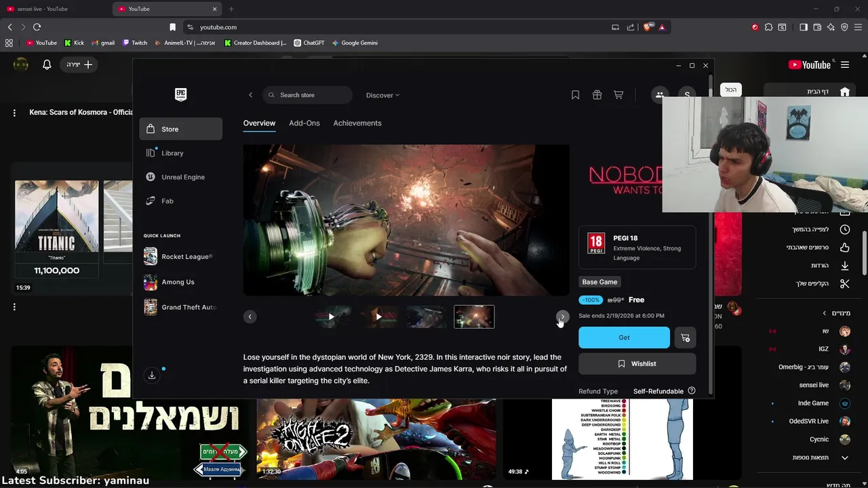Launch Grand Theft Auto from Quick Launch

(x=179, y=307)
